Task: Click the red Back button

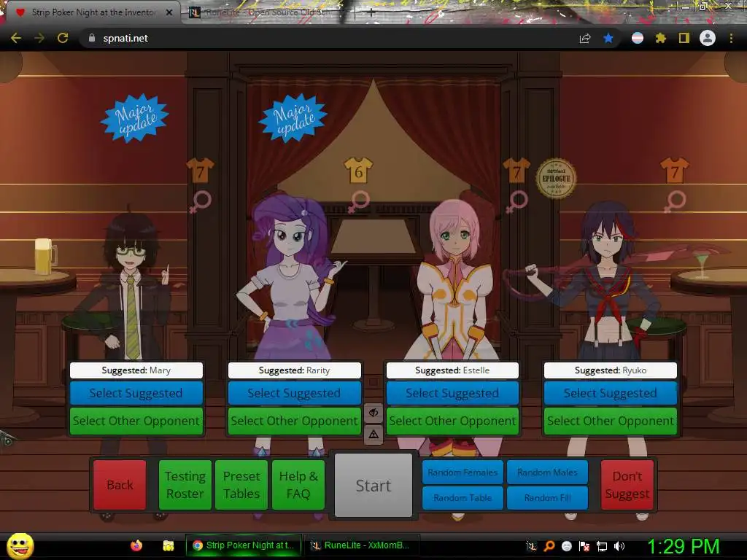Action: (120, 485)
